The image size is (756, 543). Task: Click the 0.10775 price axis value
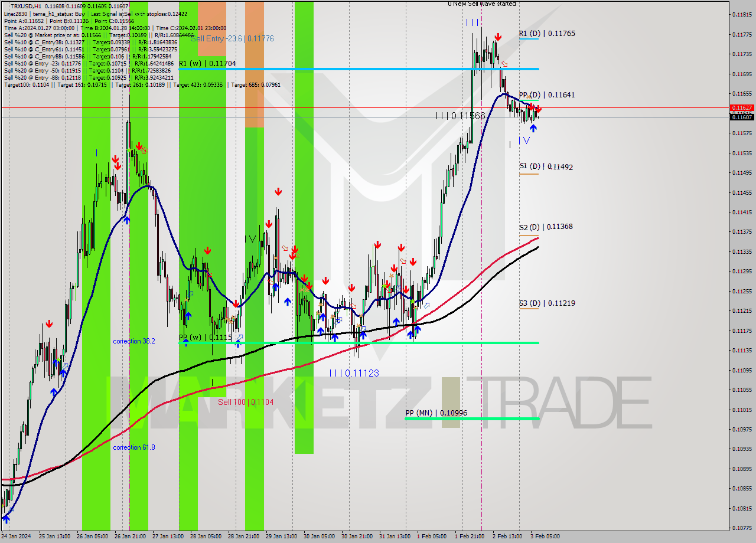point(742,528)
